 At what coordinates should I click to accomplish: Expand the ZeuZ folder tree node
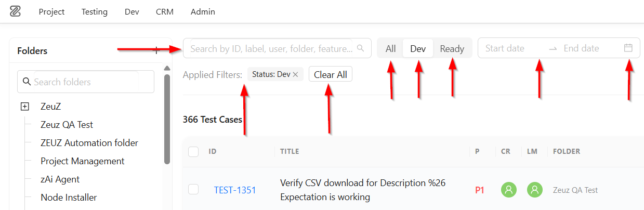24,107
